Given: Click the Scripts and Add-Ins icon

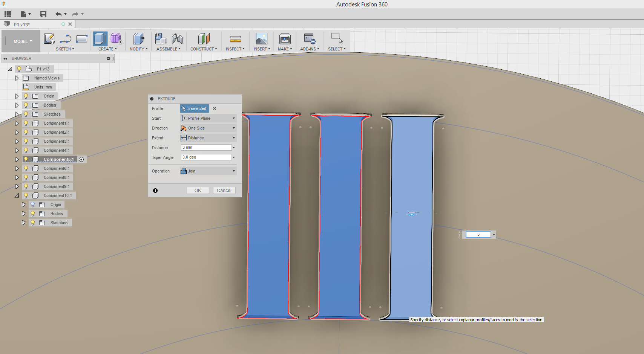Looking at the screenshot, I should 310,39.
